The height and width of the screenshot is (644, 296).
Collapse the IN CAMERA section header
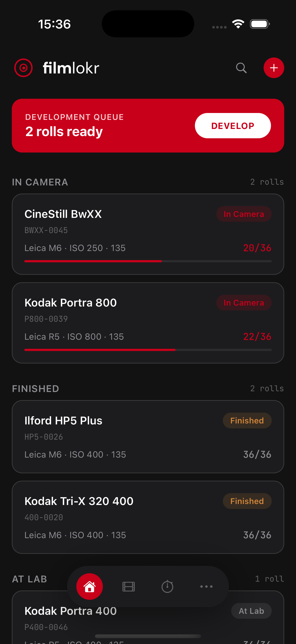(40, 182)
